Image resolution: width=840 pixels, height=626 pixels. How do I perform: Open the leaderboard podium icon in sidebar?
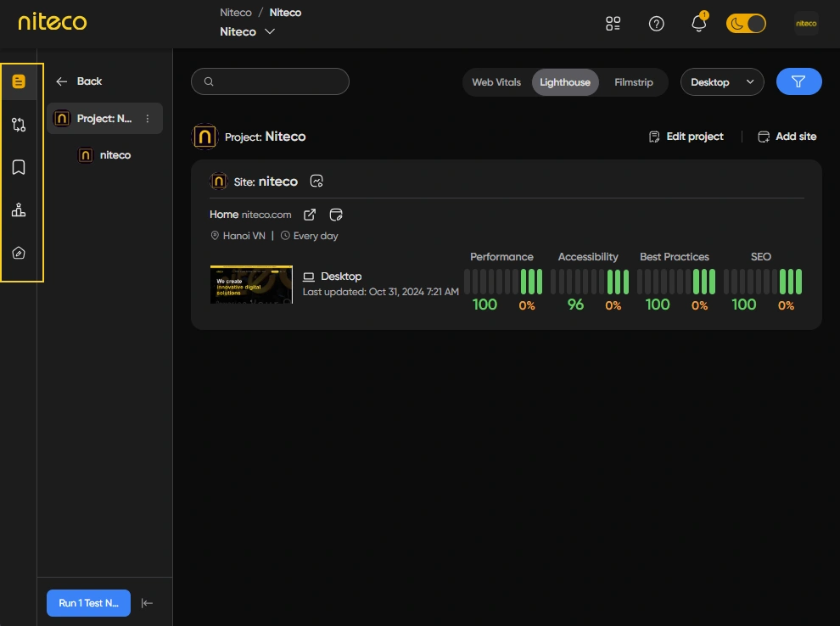click(x=19, y=210)
